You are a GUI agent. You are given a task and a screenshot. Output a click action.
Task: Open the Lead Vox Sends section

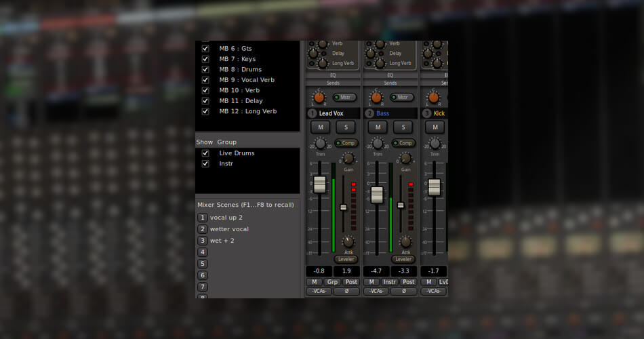click(x=333, y=83)
